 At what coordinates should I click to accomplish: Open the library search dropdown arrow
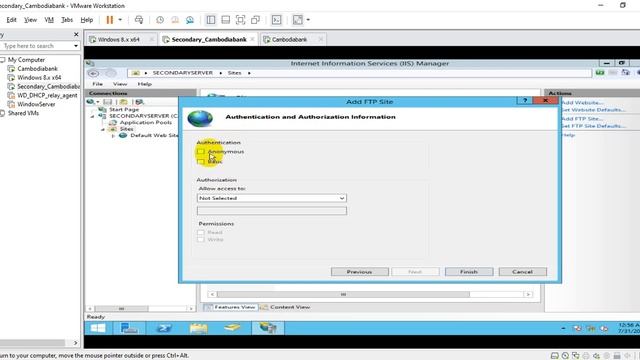pyautogui.click(x=76, y=46)
